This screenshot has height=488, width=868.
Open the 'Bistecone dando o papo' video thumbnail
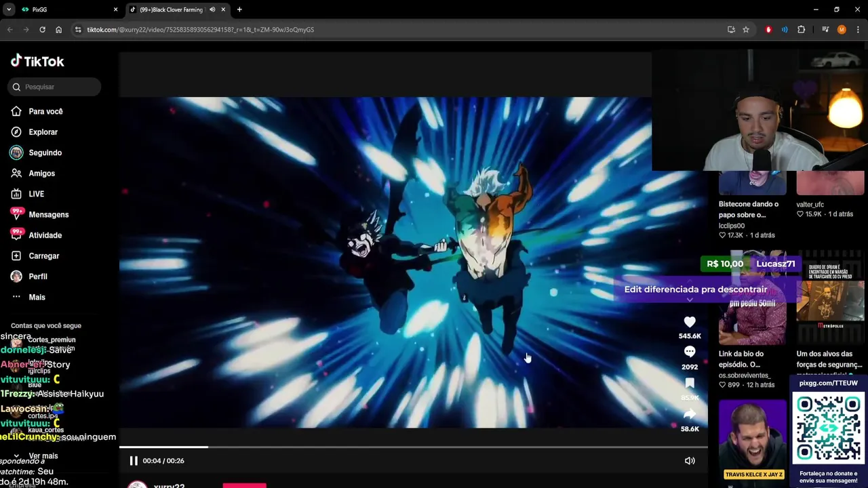[x=753, y=183]
